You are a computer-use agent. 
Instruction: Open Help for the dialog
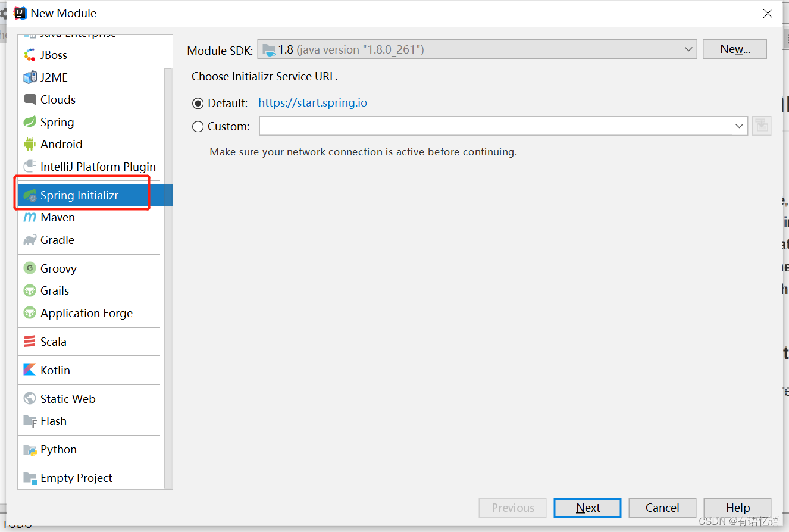[737, 508]
